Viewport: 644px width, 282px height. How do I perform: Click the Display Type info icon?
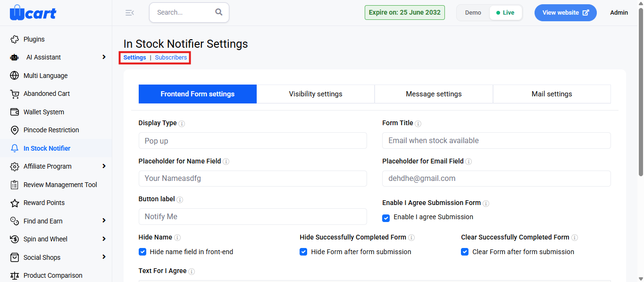pos(182,123)
